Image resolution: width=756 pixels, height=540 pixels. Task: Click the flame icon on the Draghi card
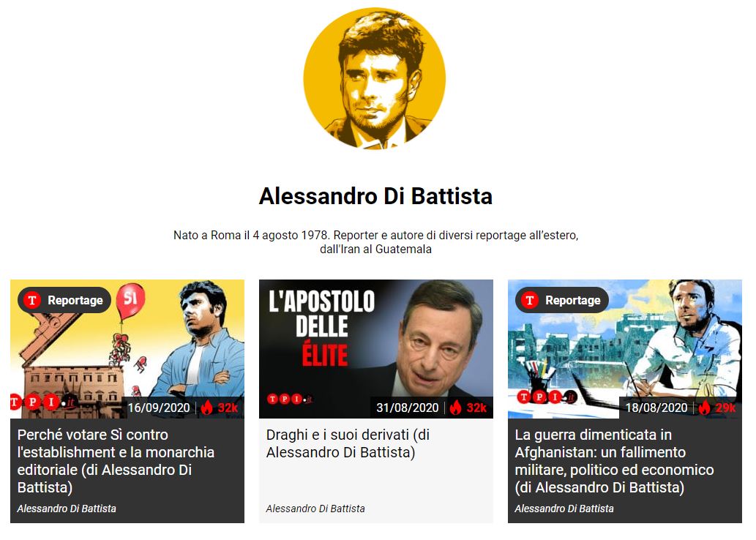click(x=456, y=408)
